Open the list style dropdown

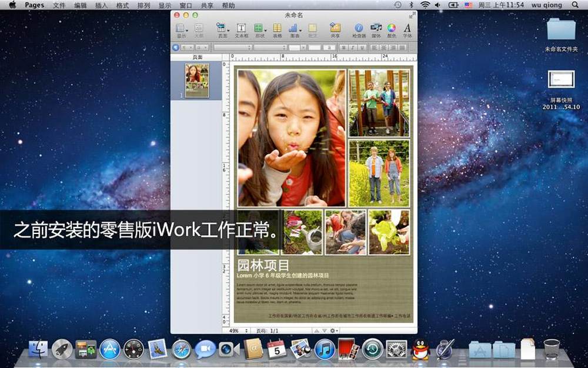[x=202, y=48]
